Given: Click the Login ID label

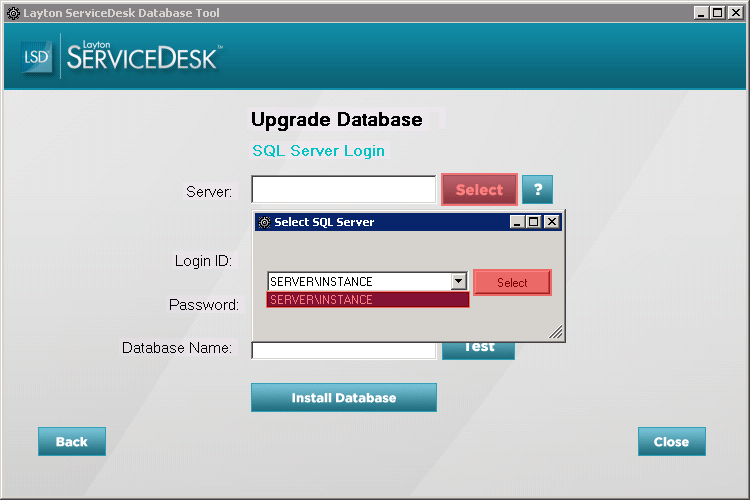Looking at the screenshot, I should click(x=203, y=261).
